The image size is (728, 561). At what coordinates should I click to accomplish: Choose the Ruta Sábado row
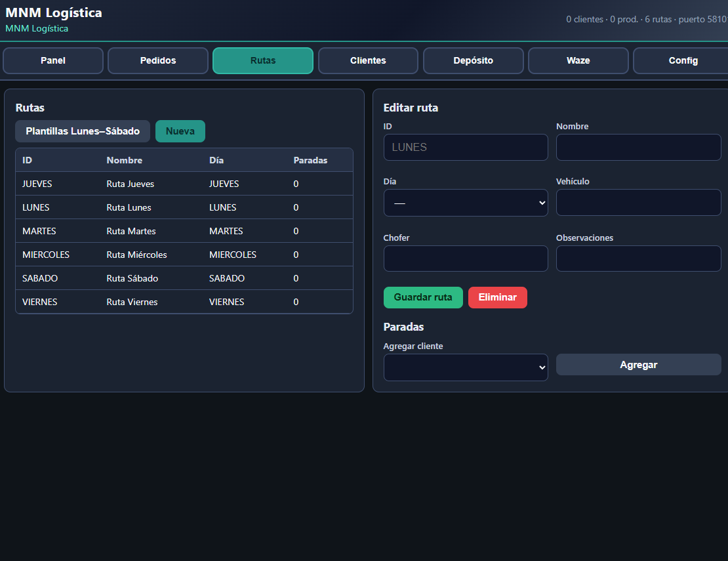point(184,278)
